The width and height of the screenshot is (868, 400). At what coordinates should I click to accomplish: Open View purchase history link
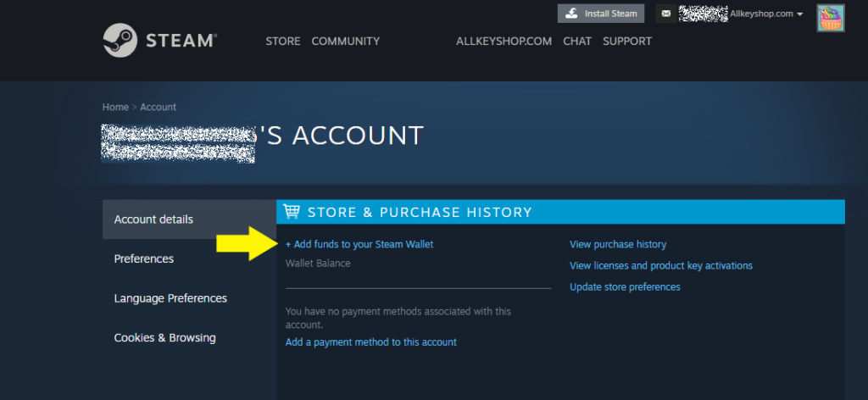click(x=618, y=244)
